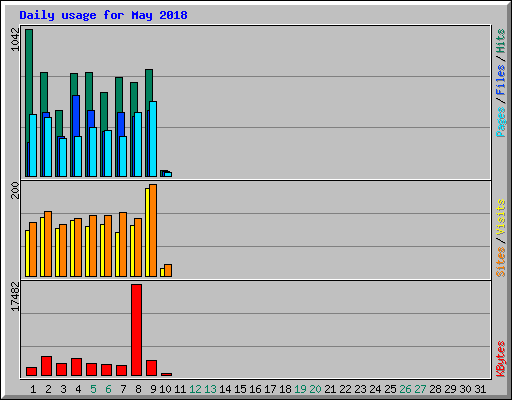Click day label 22 on the axis
This screenshot has width=512, height=400.
[345, 389]
